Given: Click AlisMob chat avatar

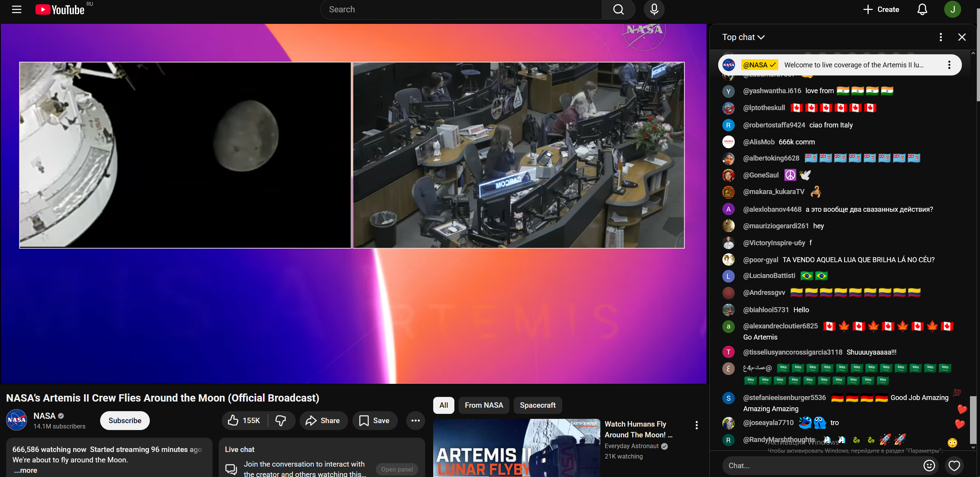Looking at the screenshot, I should tap(728, 142).
